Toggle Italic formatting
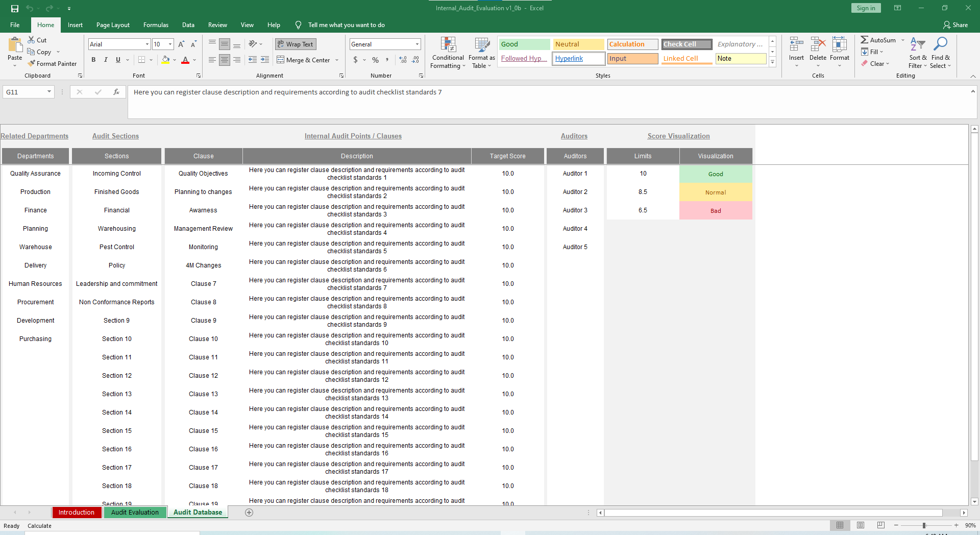Image resolution: width=980 pixels, height=535 pixels. (106, 60)
